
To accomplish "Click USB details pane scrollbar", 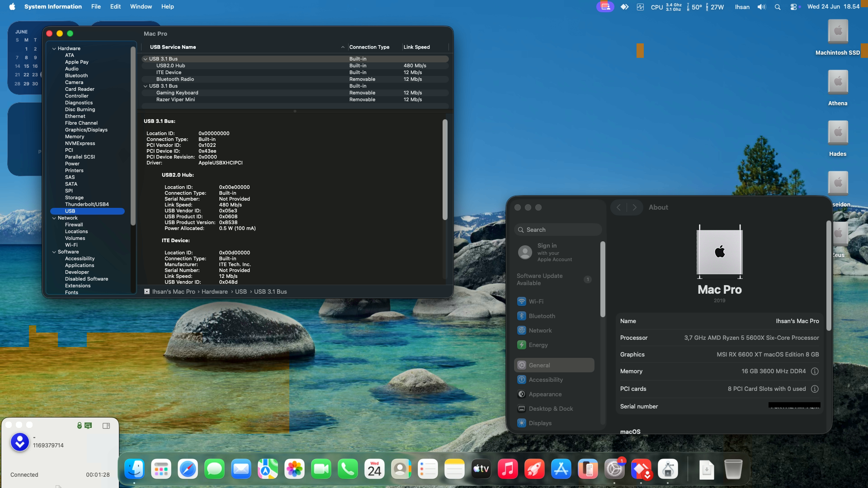I will click(445, 169).
